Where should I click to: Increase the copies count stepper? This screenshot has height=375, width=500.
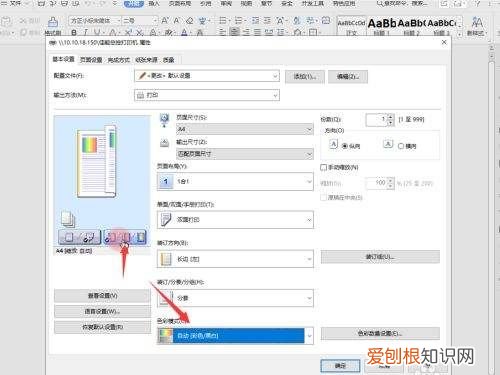pos(391,117)
